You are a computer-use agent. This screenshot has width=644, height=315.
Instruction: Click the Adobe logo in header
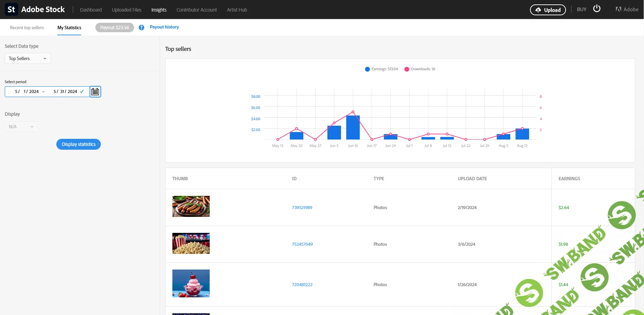click(627, 10)
